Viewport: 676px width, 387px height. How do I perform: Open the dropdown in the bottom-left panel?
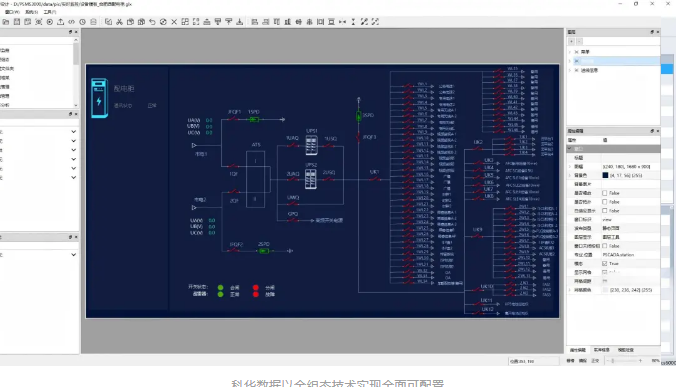[74, 255]
